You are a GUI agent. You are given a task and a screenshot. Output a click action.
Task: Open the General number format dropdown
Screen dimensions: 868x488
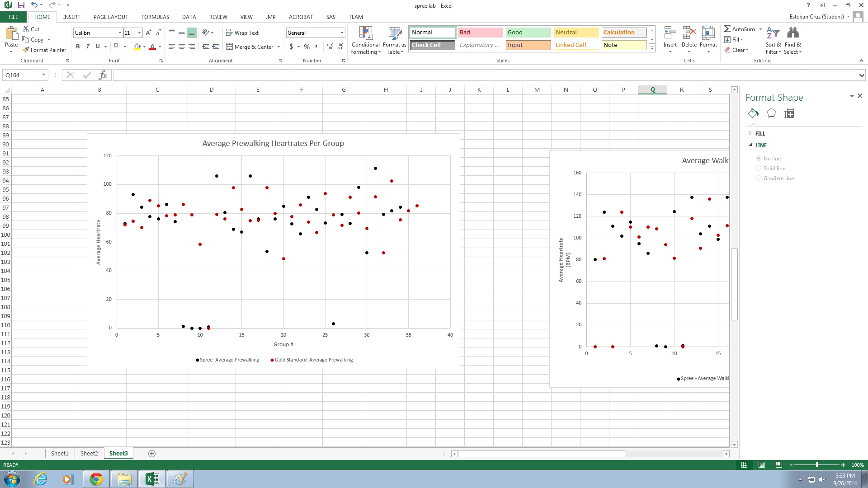point(342,33)
